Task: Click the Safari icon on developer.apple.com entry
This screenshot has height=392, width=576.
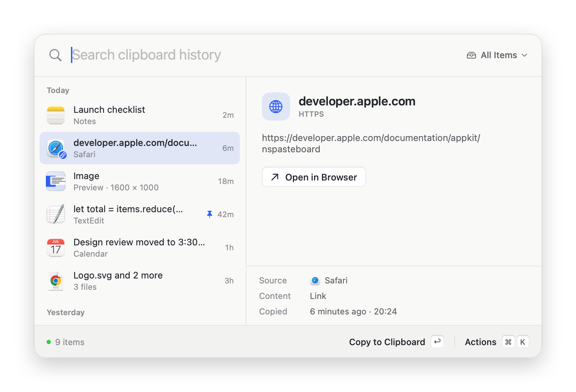Action: (56, 148)
